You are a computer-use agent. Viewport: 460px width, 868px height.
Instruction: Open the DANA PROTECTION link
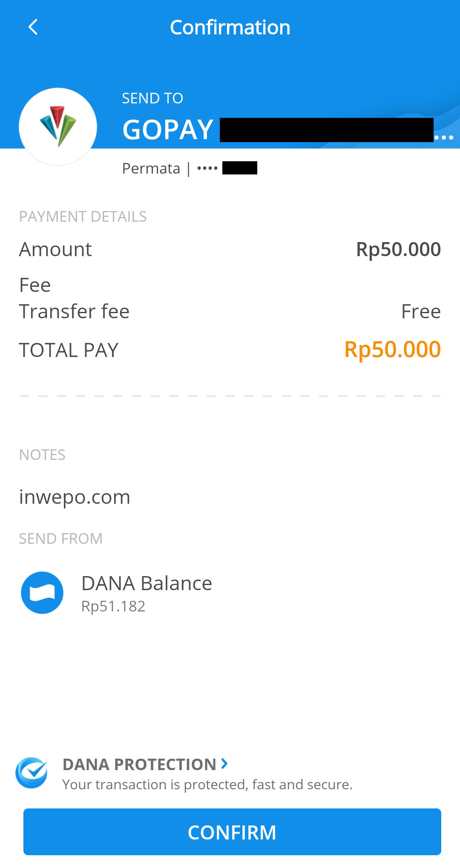(139, 765)
